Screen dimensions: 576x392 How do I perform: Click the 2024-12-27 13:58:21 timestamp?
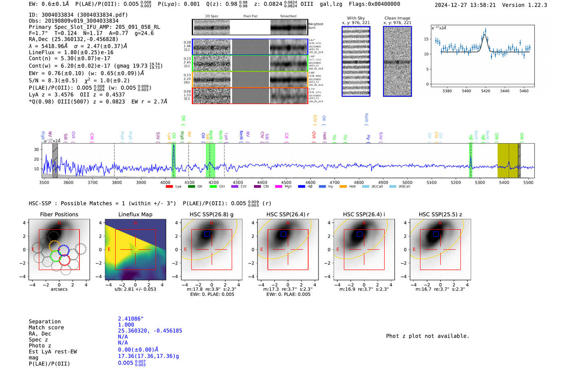click(x=465, y=5)
